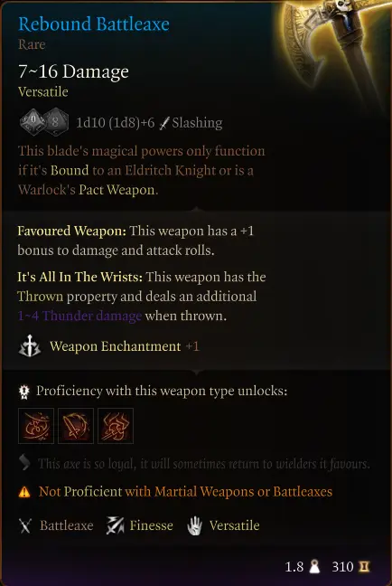Click the Rebound Battleaxe title
This screenshot has height=586, width=392.
click(x=94, y=24)
